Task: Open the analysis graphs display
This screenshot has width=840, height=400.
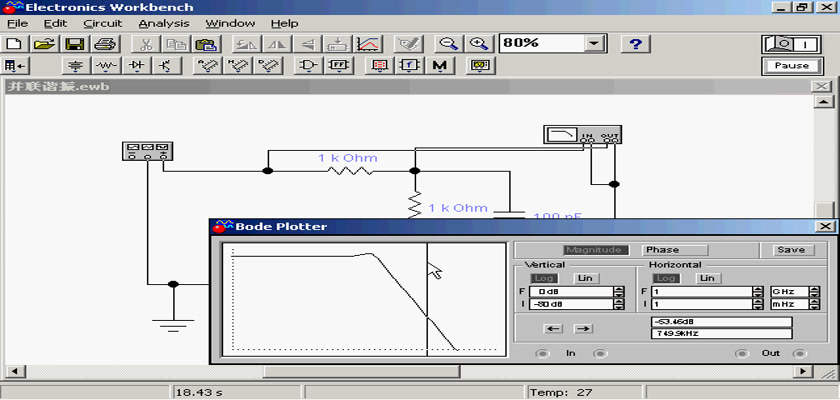Action: [x=368, y=43]
